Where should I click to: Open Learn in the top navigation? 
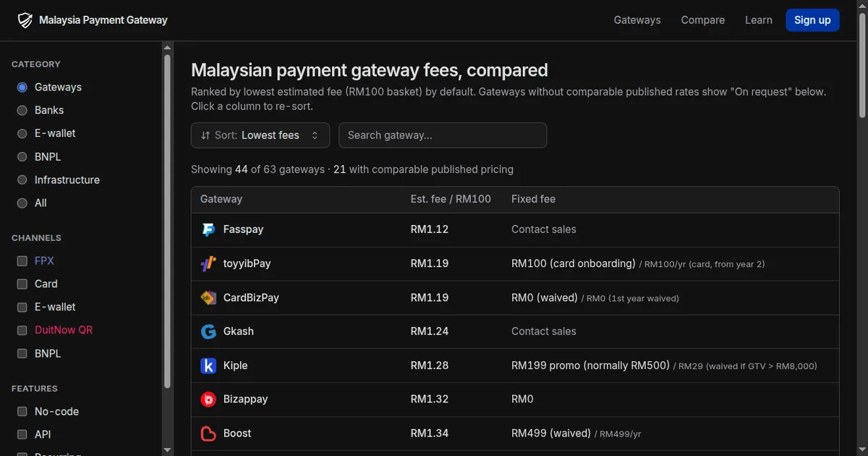coord(759,20)
